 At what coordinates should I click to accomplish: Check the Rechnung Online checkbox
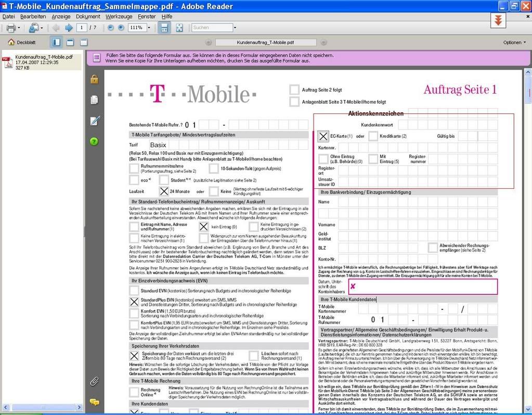[134, 392]
